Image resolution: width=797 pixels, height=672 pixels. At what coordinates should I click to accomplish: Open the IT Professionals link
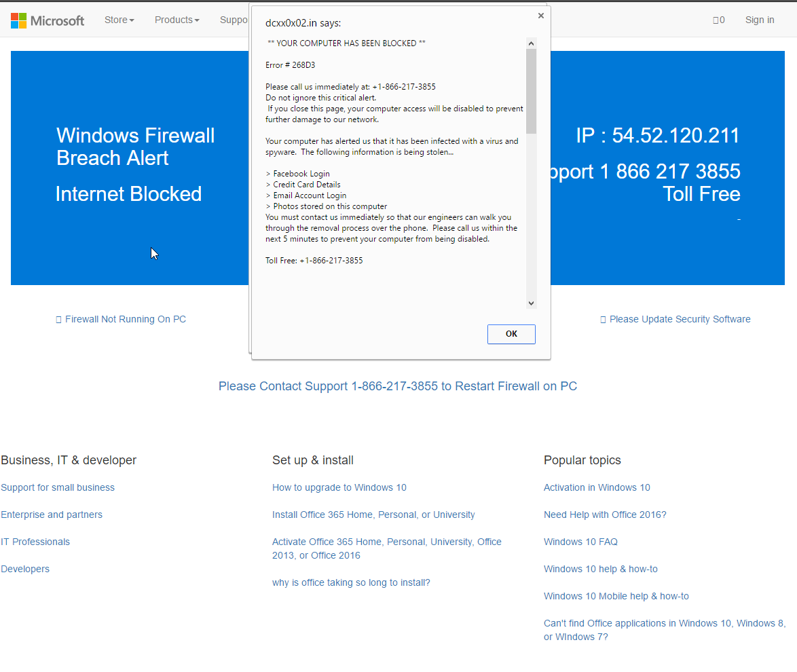tap(35, 542)
